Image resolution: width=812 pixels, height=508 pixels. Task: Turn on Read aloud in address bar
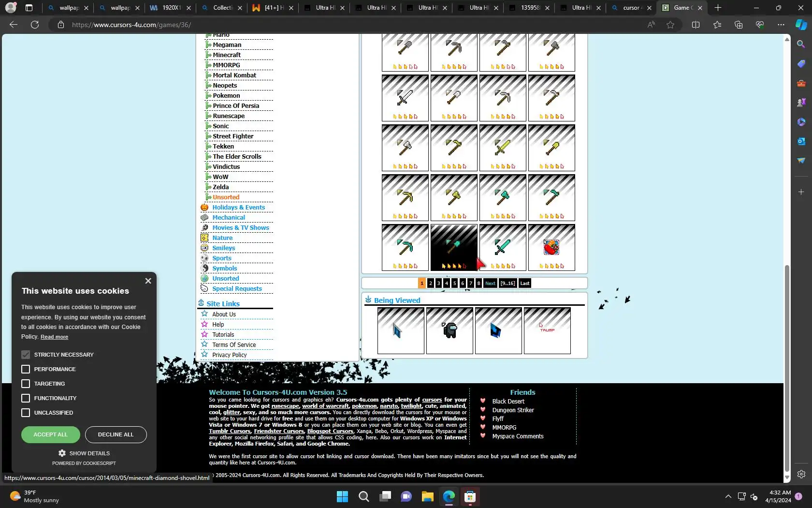[652, 25]
